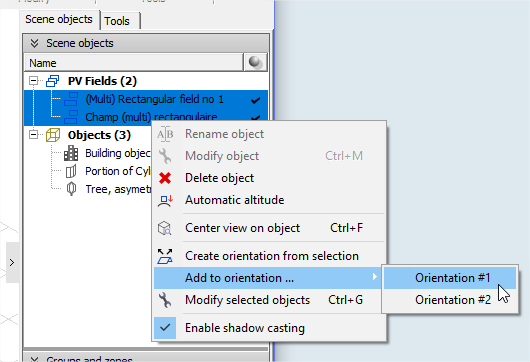The image size is (530, 362).
Task: Click the Modify object wrench icon
Action: [165, 156]
